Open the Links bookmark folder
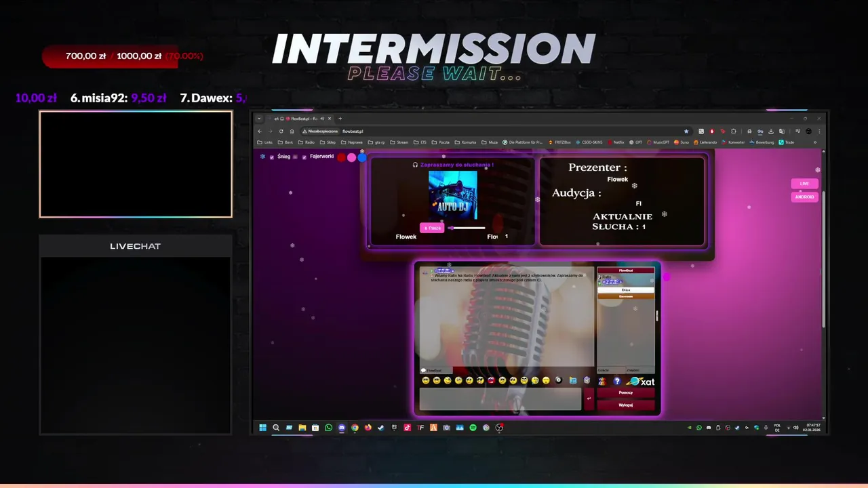This screenshot has width=868, height=488. pyautogui.click(x=264, y=142)
